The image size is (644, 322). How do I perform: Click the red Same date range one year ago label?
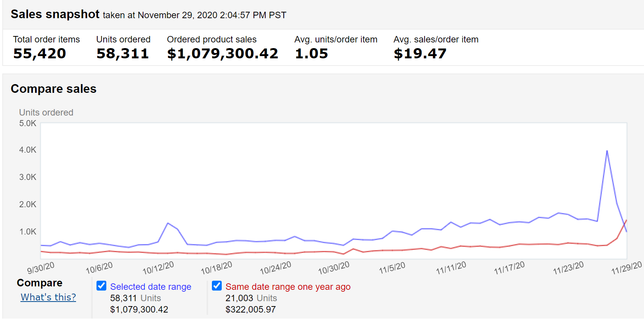pyautogui.click(x=288, y=287)
